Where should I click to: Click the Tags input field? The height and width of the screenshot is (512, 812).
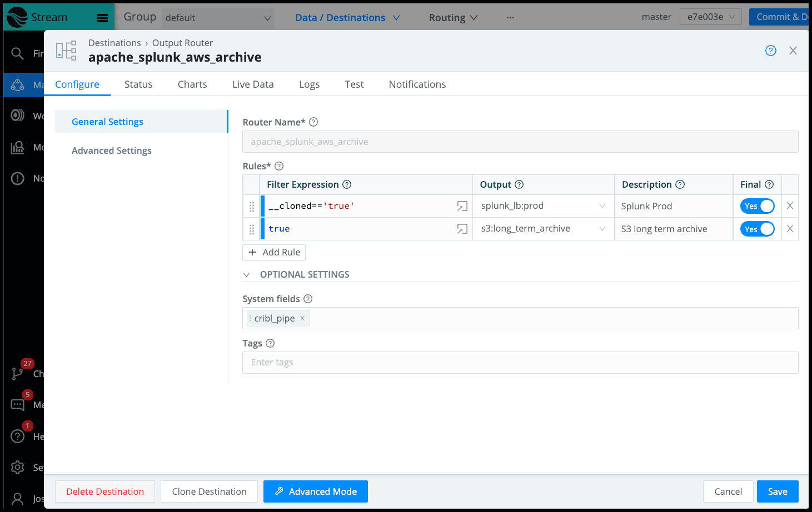pos(520,363)
